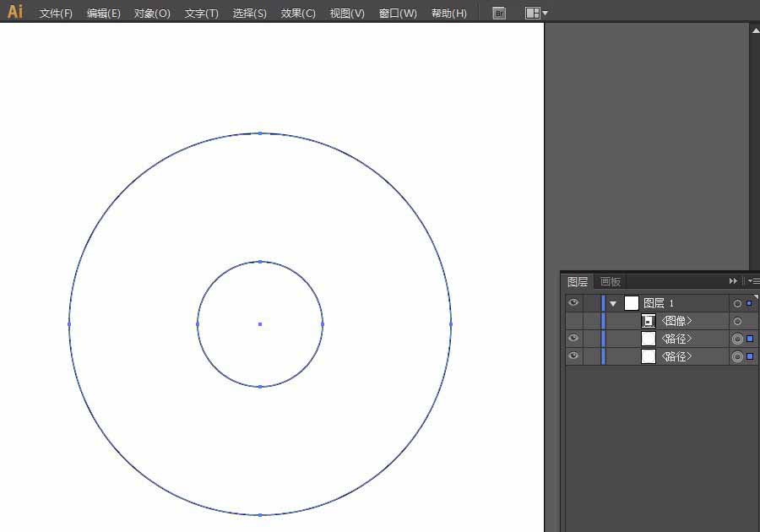Click the bottom anchor point of the outer circle
The image size is (760, 532).
click(x=260, y=515)
